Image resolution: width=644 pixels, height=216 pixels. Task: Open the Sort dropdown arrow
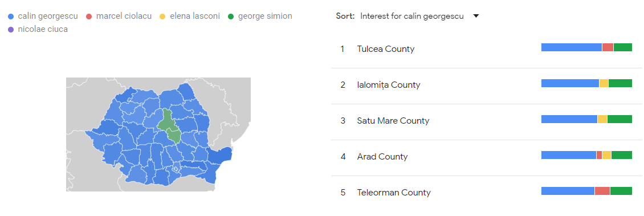(x=476, y=17)
